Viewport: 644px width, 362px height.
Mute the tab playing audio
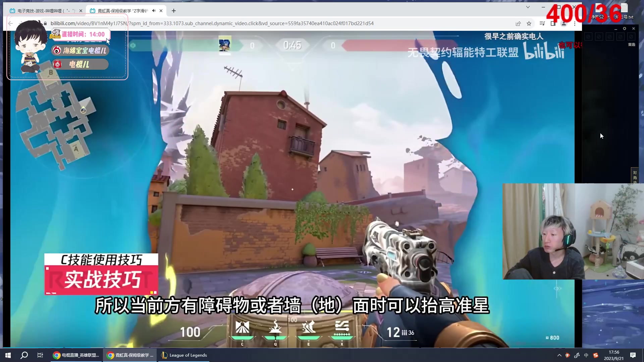(x=154, y=11)
